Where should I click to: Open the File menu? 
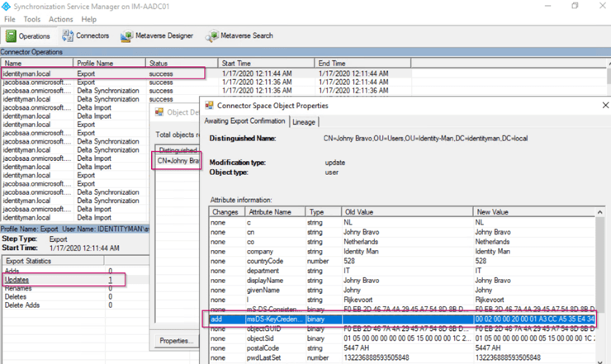pos(8,19)
